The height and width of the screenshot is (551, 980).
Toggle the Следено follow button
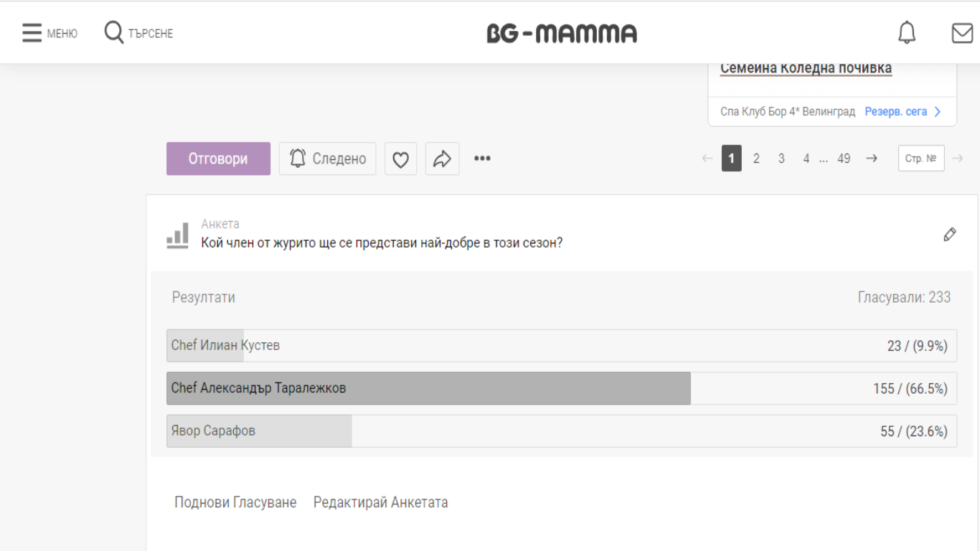[327, 159]
